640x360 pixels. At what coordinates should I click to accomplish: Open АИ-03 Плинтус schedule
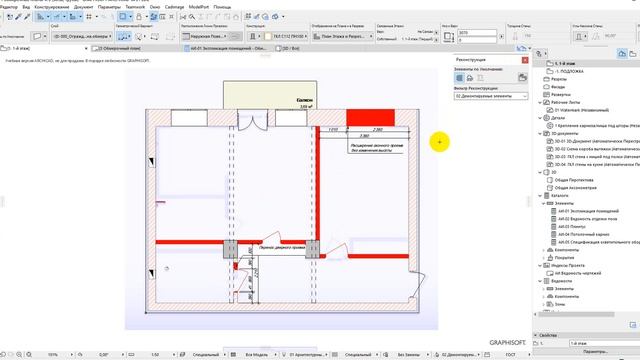[572, 227]
